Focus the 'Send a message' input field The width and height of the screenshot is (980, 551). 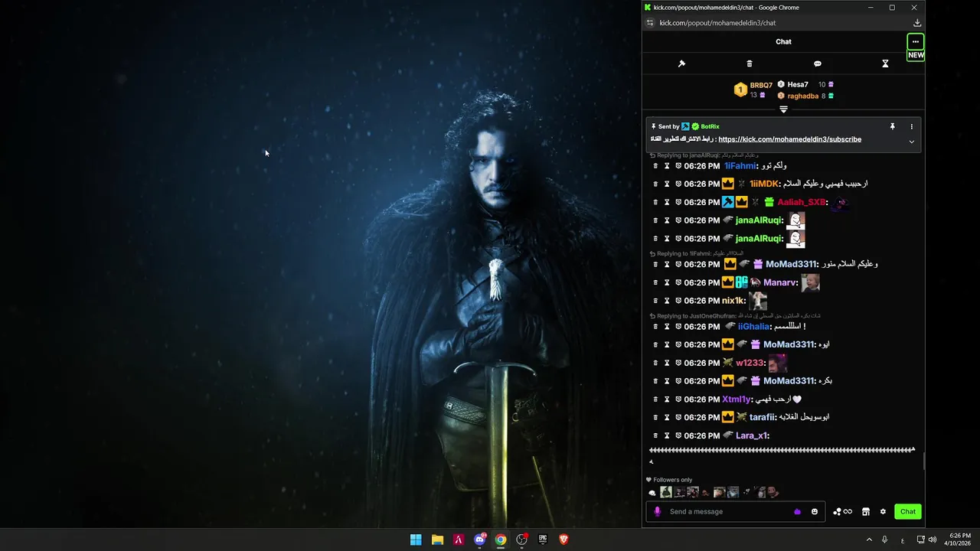click(727, 511)
